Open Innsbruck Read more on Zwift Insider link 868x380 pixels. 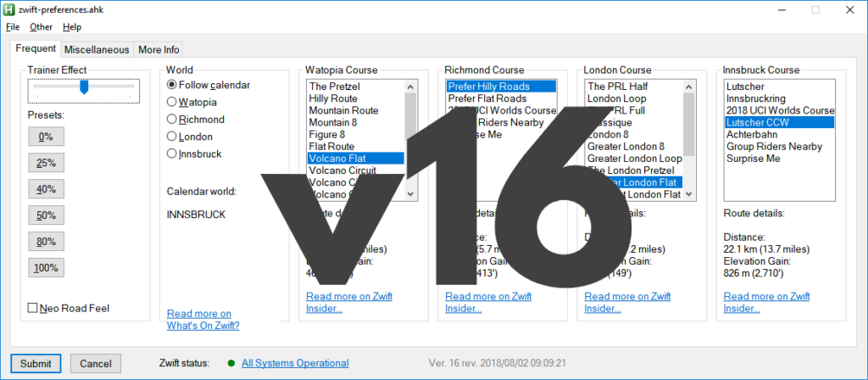pyautogui.click(x=766, y=302)
